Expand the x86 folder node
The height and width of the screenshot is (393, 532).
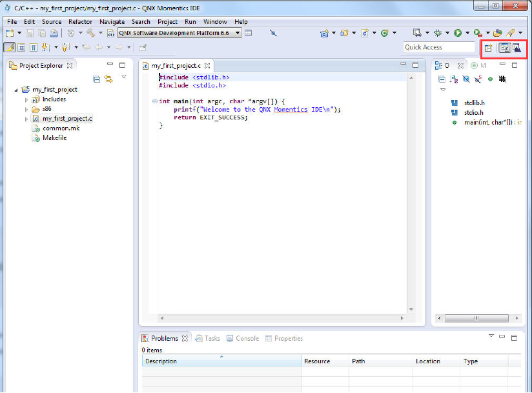[26, 109]
